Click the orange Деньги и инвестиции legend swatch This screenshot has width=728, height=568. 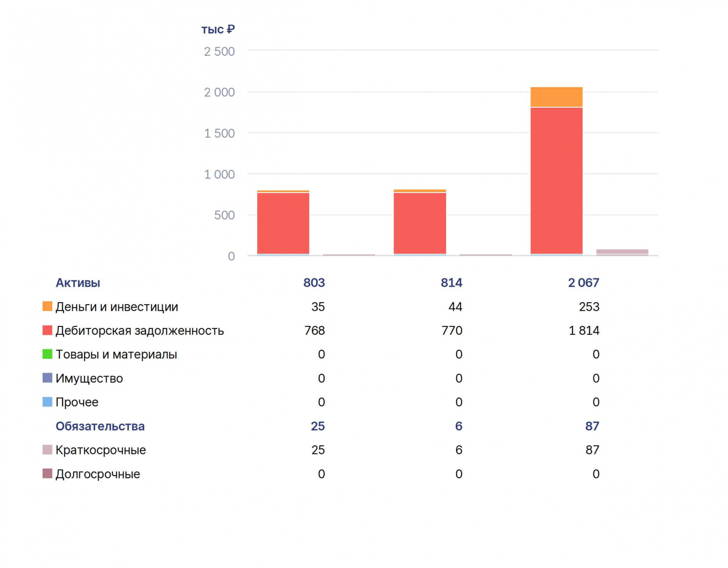(x=47, y=306)
